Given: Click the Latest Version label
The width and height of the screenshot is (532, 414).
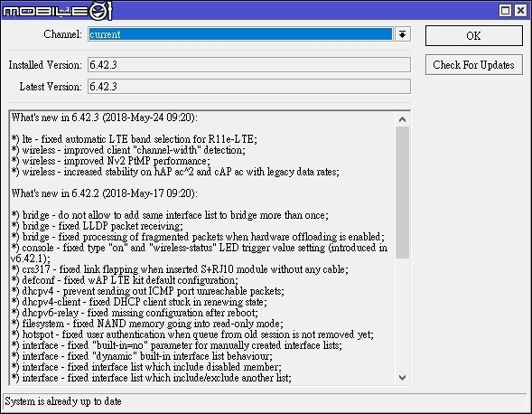Looking at the screenshot, I should (x=51, y=87).
